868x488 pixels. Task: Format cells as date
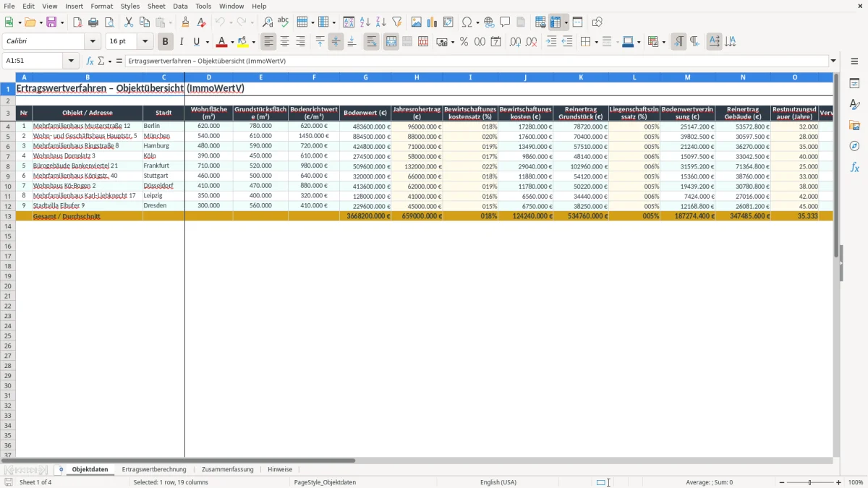[x=496, y=42]
